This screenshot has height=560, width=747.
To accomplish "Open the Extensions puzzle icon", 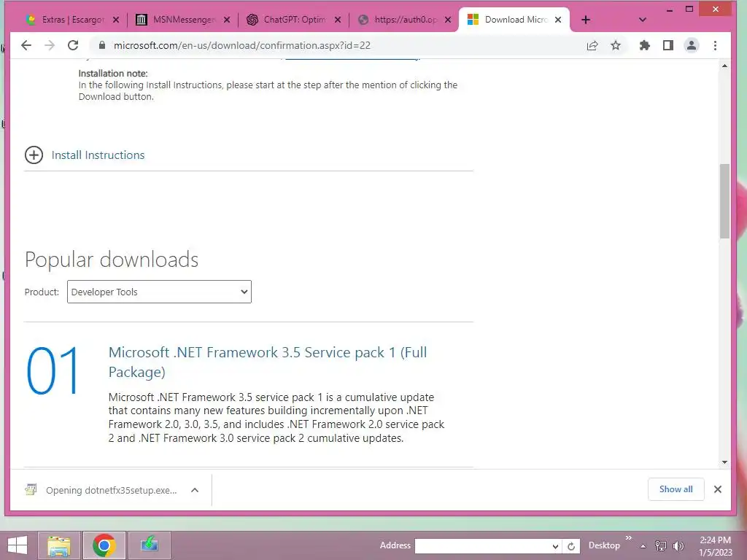I will pyautogui.click(x=645, y=45).
